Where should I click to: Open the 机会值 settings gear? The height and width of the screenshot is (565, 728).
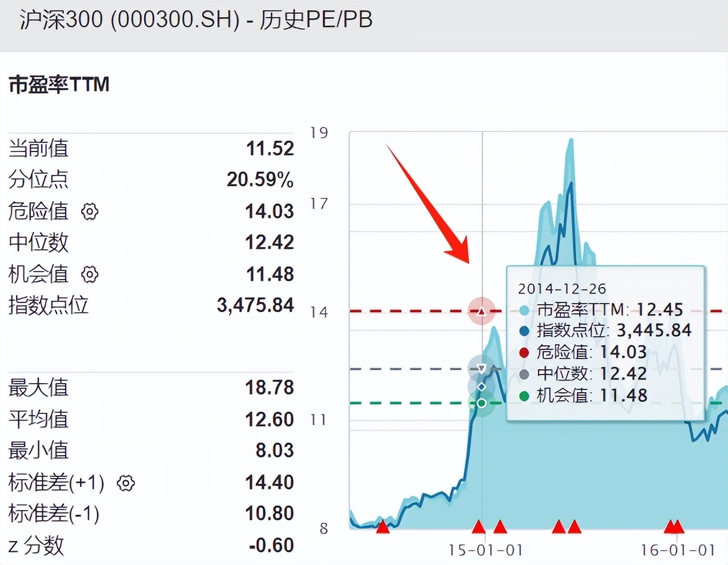(90, 275)
